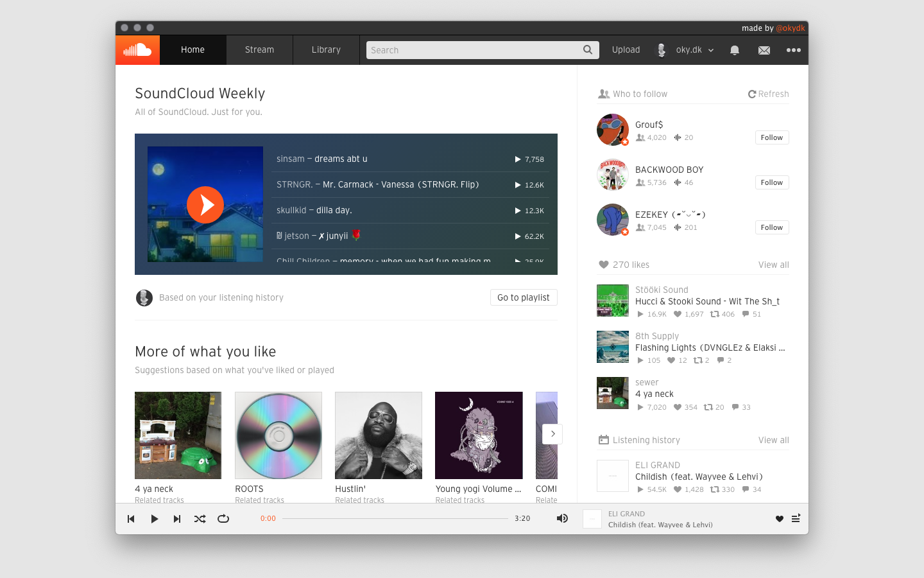Switch to the Stream tab

click(x=259, y=49)
